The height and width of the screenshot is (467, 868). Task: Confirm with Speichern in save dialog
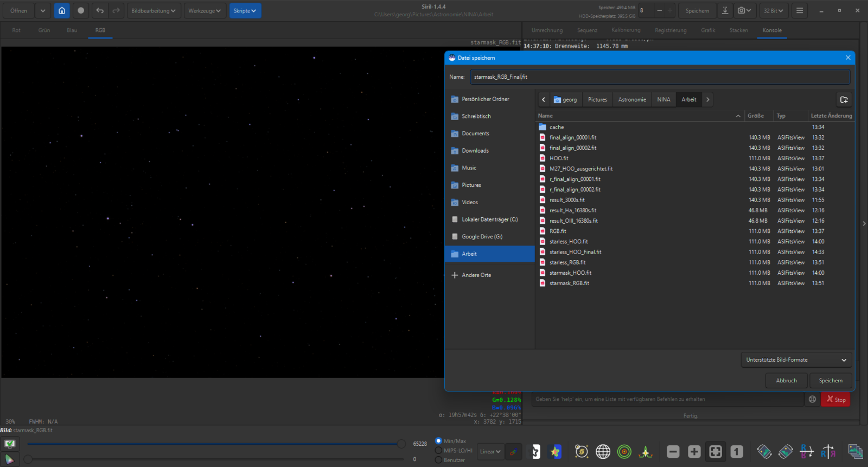(831, 381)
